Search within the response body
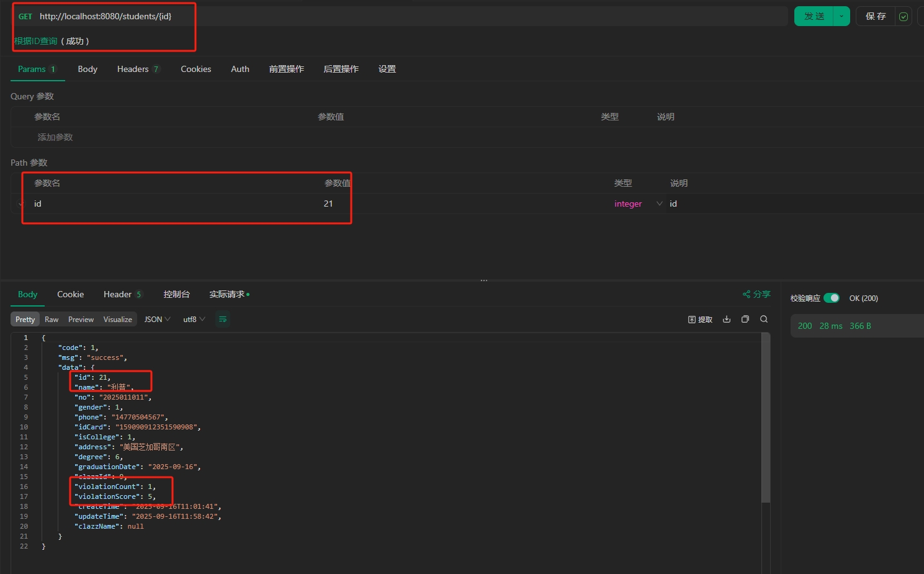This screenshot has height=574, width=924. click(x=764, y=319)
